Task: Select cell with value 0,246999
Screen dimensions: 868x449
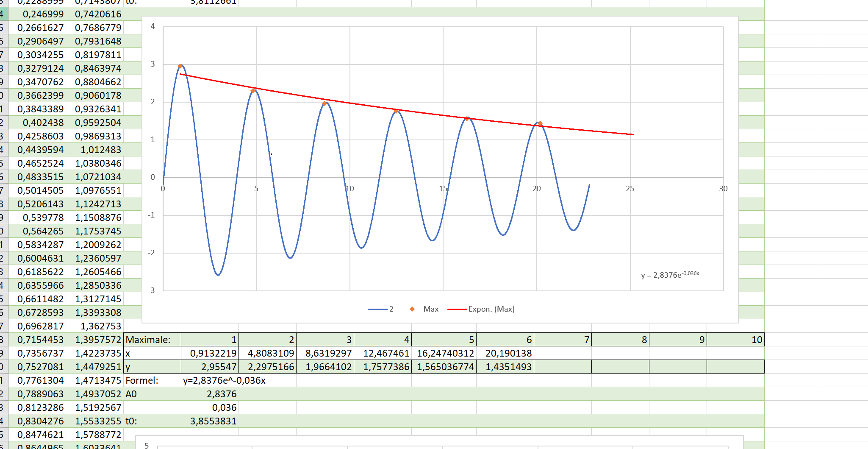Action: coord(37,14)
